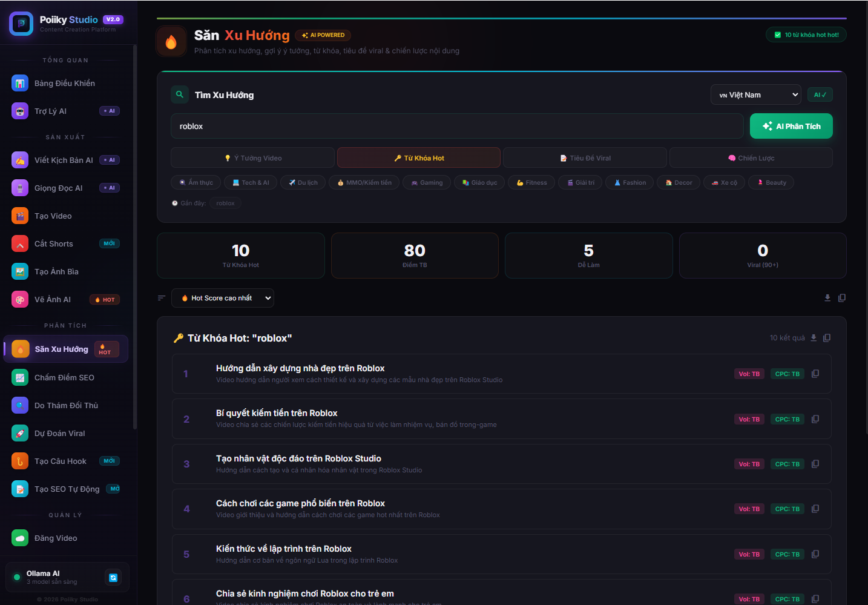Viewport: 868px width, 605px height.
Task: Toggle the Tech & AI category chip
Action: click(251, 183)
